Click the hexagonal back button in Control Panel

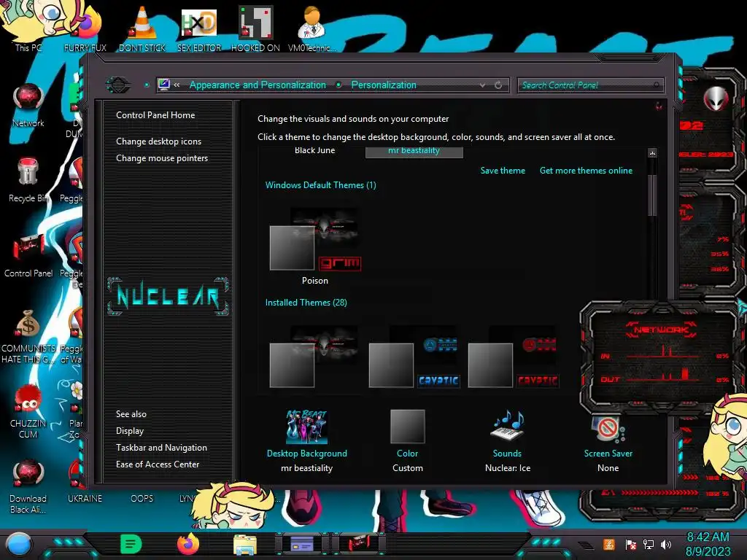click(x=117, y=85)
